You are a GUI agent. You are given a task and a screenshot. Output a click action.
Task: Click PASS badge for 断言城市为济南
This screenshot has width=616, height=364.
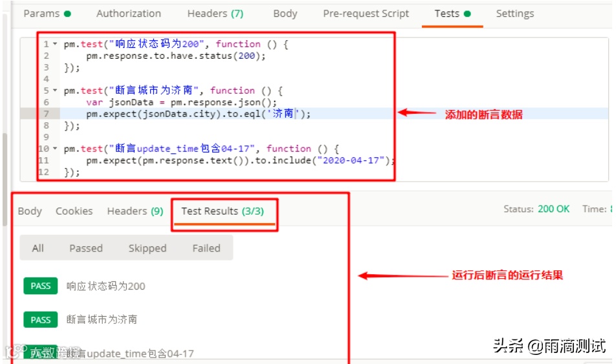41,319
